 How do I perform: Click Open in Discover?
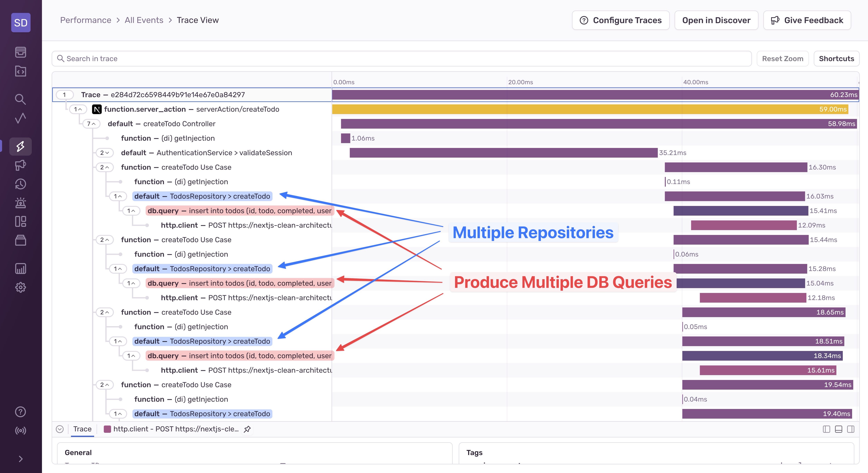click(x=716, y=20)
